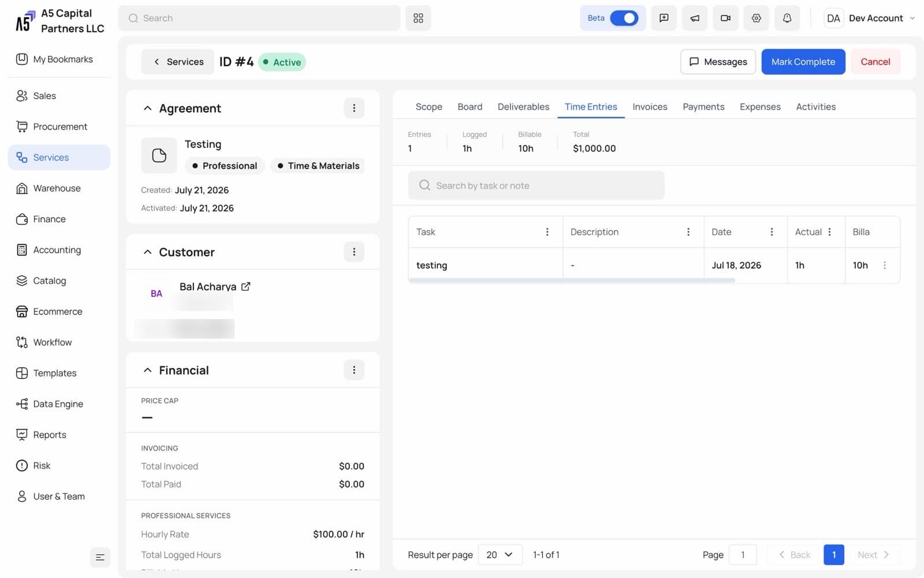Open the announcements megaphone icon
Image resolution: width=924 pixels, height=578 pixels.
[695, 18]
